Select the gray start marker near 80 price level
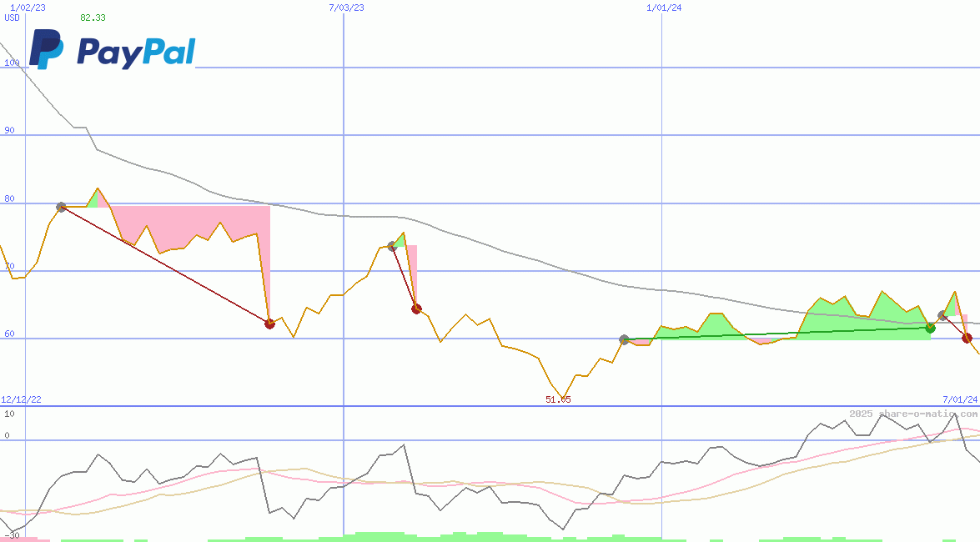Screen dimensions: 980x542 tap(61, 207)
